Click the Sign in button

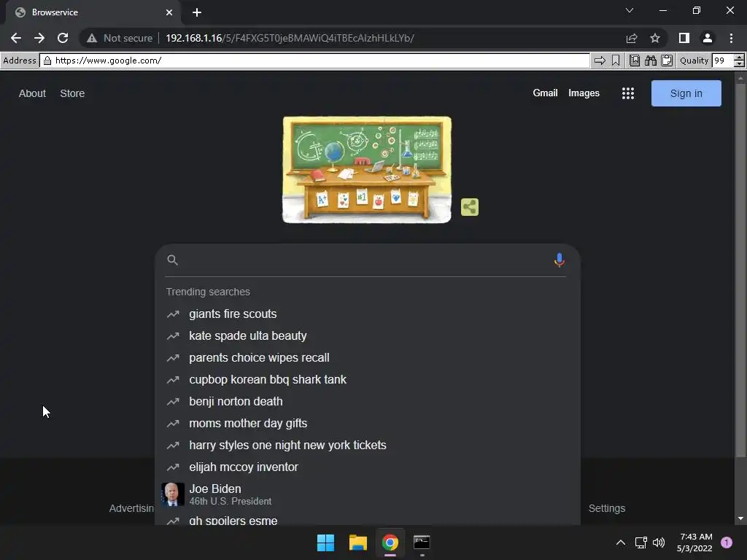click(686, 93)
